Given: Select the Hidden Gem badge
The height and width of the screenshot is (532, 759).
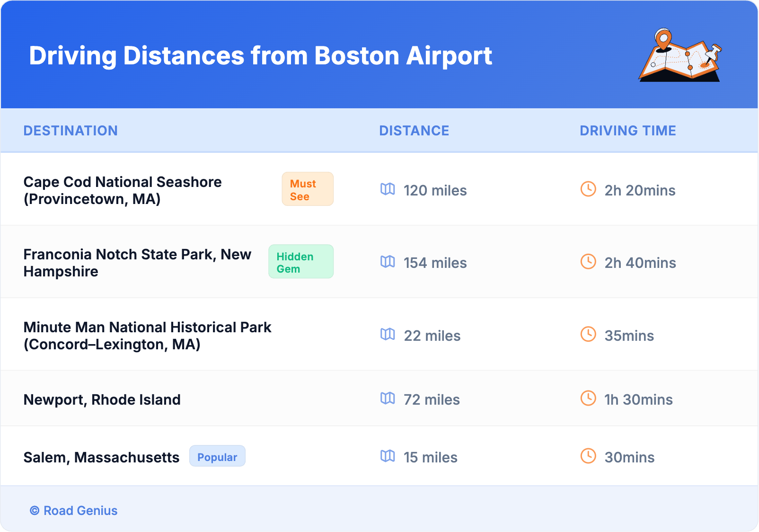Looking at the screenshot, I should pos(301,262).
